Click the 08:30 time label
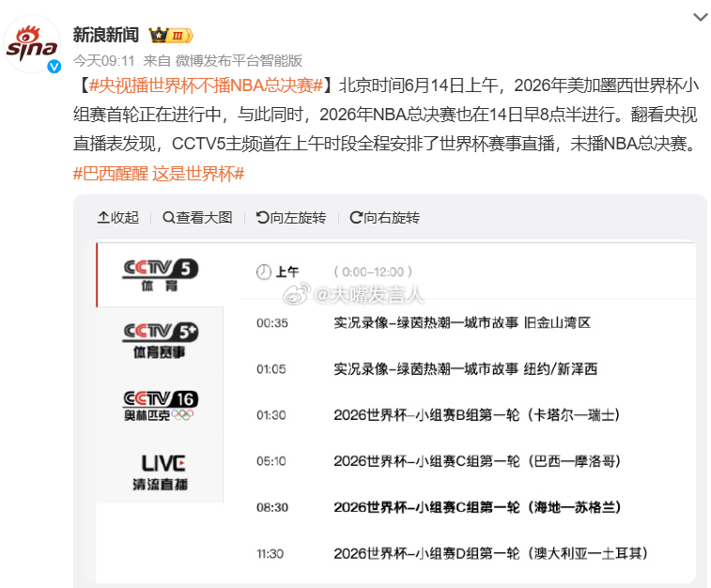Screen dimensions: 711x588 tap(272, 507)
